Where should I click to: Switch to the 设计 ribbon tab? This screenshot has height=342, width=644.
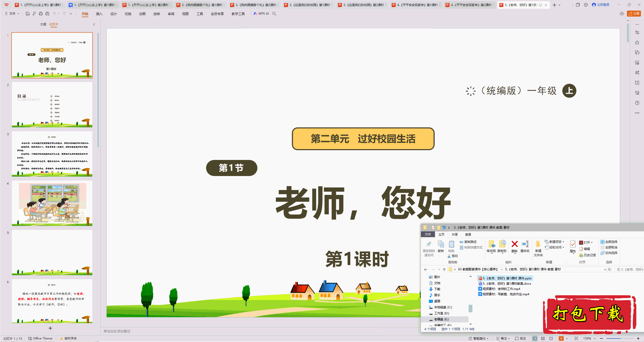pyautogui.click(x=114, y=14)
